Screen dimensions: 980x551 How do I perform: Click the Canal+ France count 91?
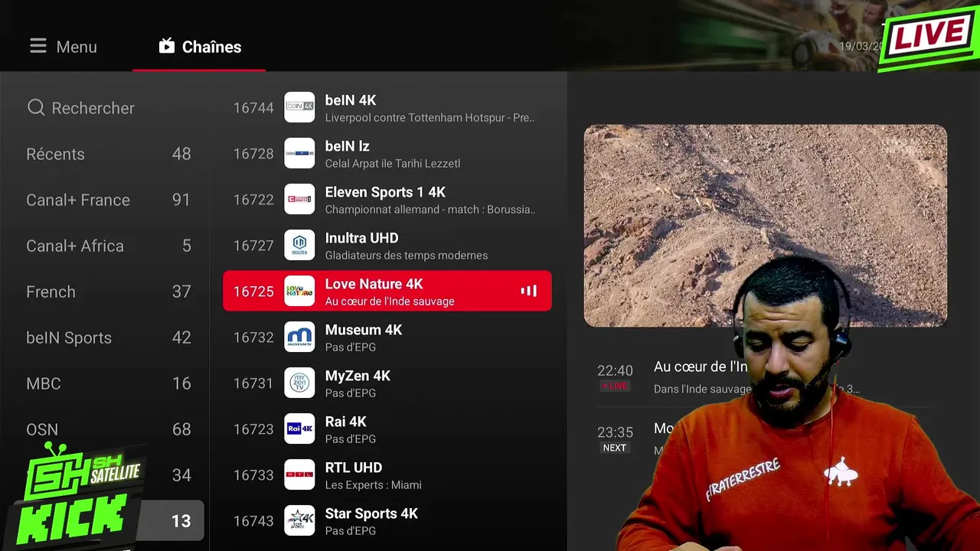point(181,200)
